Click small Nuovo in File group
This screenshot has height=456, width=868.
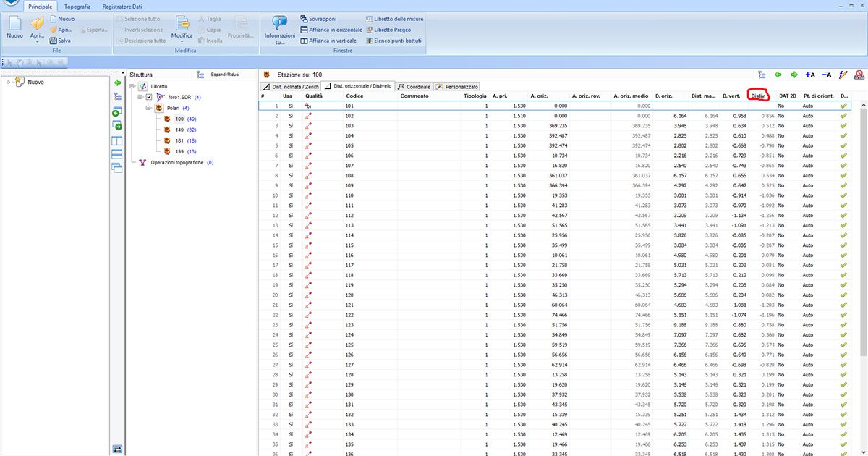pos(61,19)
